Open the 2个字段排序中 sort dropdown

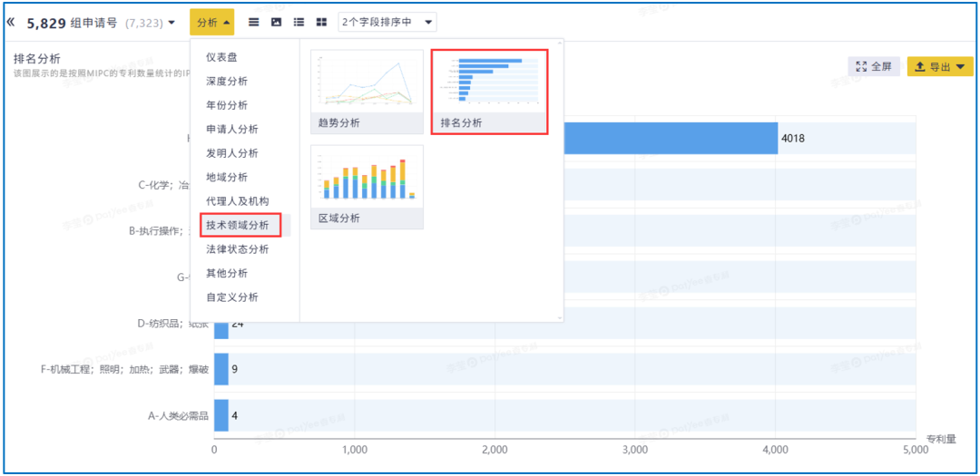coord(387,23)
